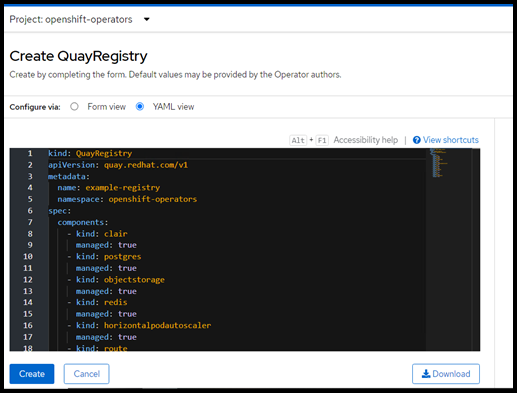Click the Create button

point(32,374)
